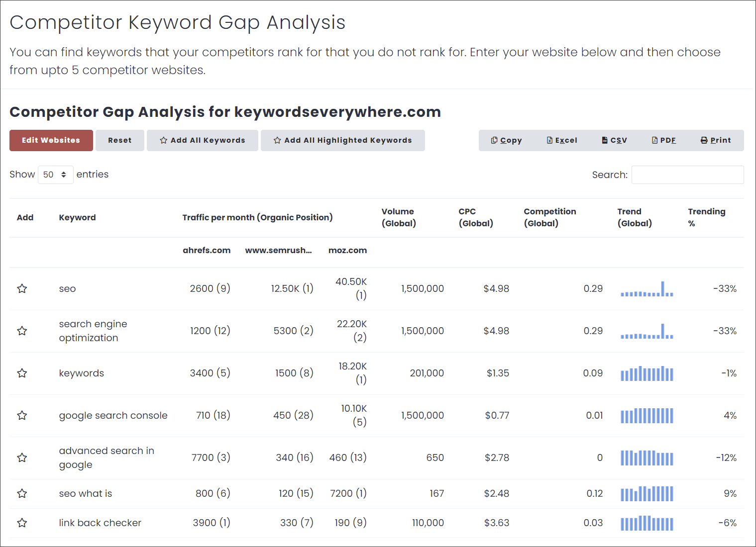Copy the table data

click(506, 140)
